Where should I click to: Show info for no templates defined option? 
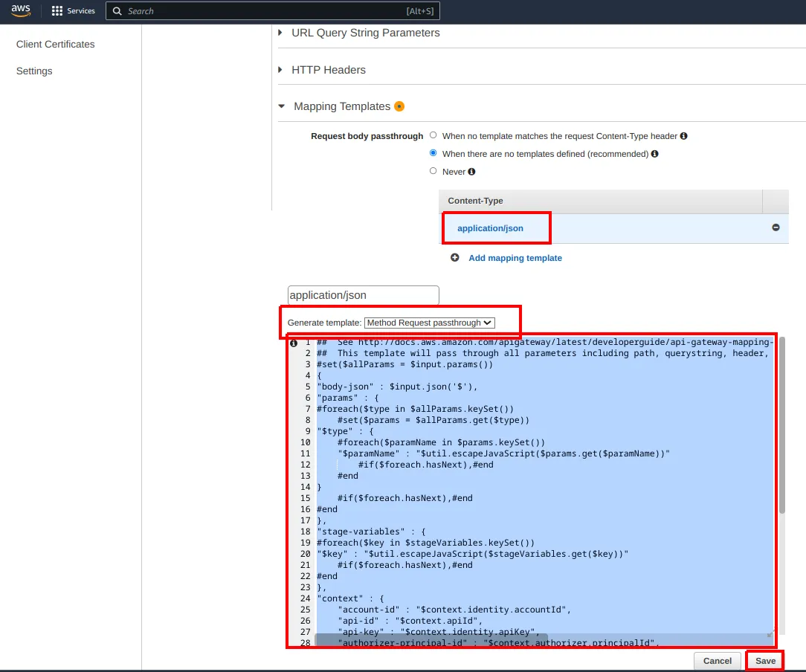655,154
